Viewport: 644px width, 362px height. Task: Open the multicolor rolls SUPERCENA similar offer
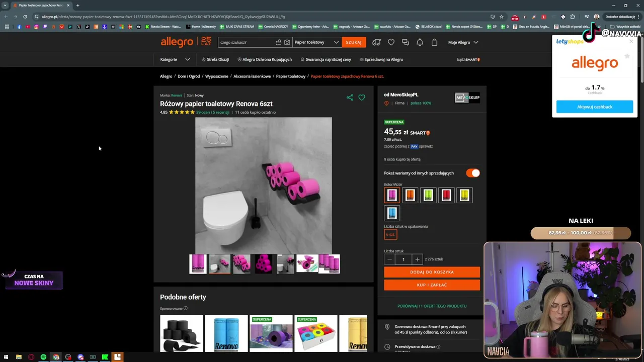tap(316, 333)
